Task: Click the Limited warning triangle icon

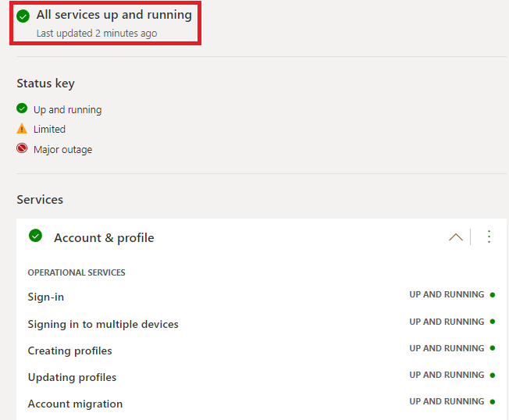Action: [22, 129]
